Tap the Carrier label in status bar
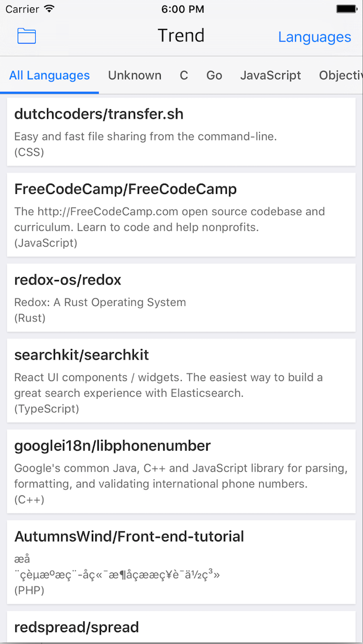The height and width of the screenshot is (644, 363). 22,9
